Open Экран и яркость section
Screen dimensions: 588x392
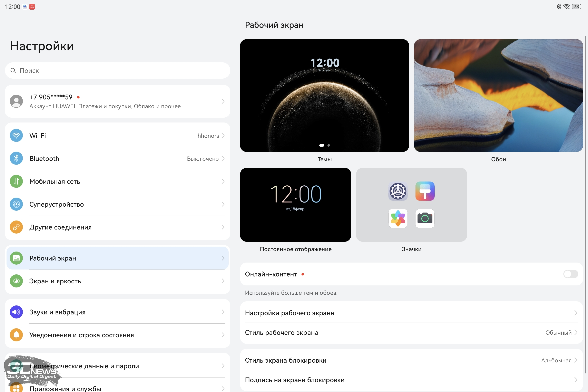click(118, 281)
